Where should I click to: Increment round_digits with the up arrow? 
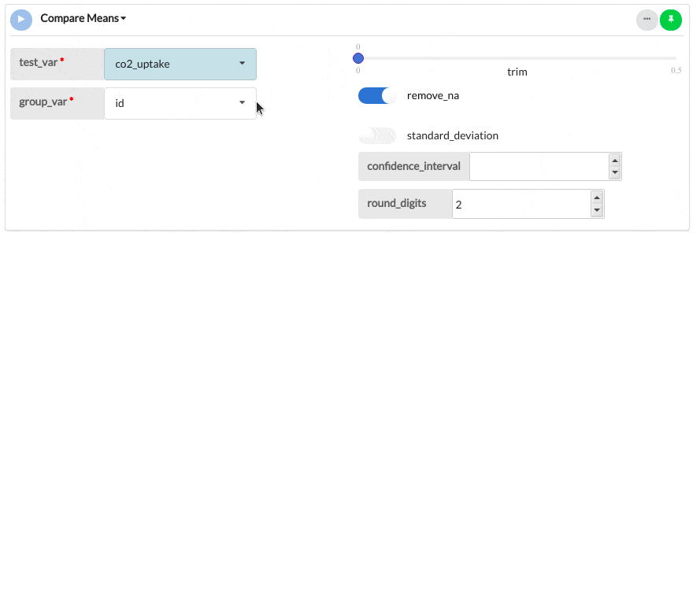point(597,198)
